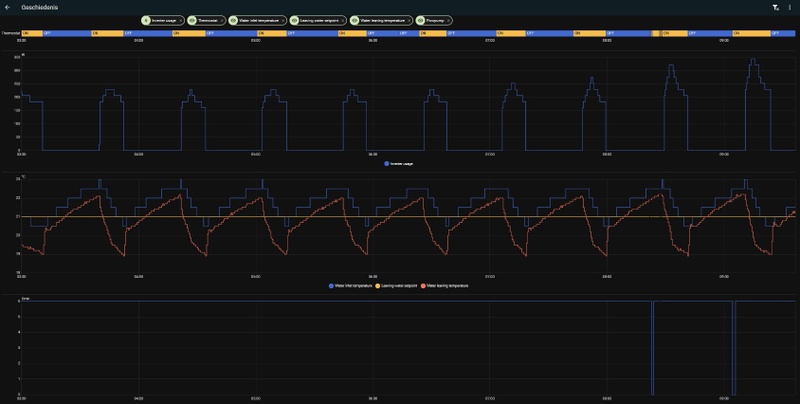This screenshot has height=404, width=800.
Task: Remove the Thermostat entity chip
Action: pos(222,21)
